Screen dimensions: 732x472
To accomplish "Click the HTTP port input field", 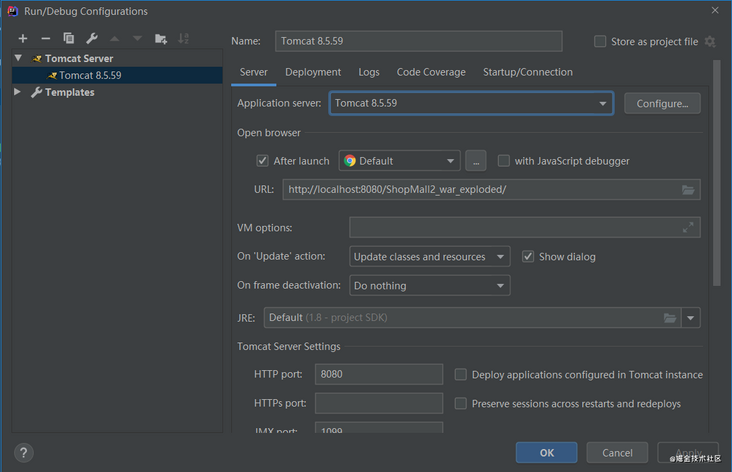I will pos(378,375).
